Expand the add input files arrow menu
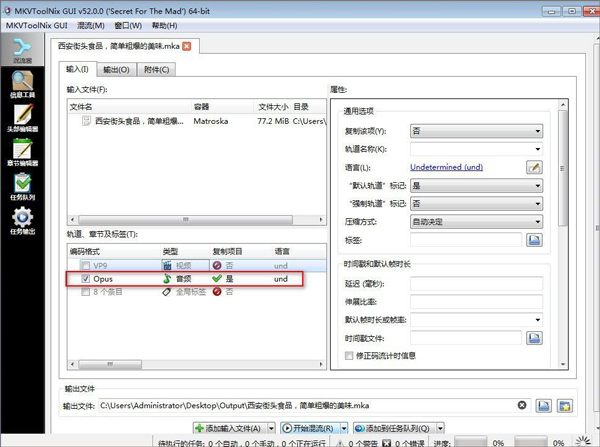This screenshot has height=447, width=600. tap(271, 428)
